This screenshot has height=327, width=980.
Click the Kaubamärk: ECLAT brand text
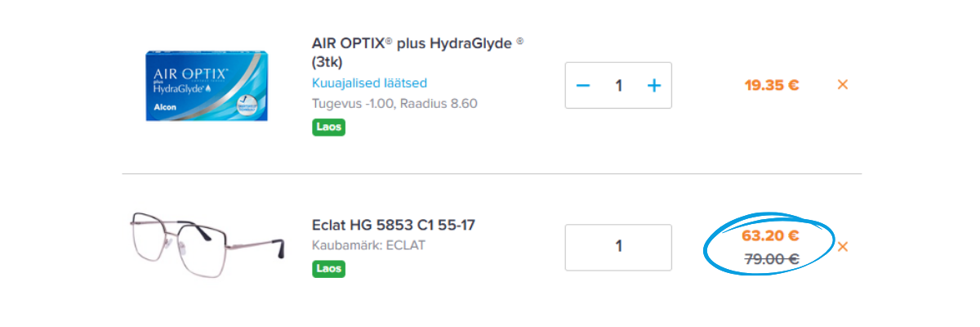click(368, 245)
